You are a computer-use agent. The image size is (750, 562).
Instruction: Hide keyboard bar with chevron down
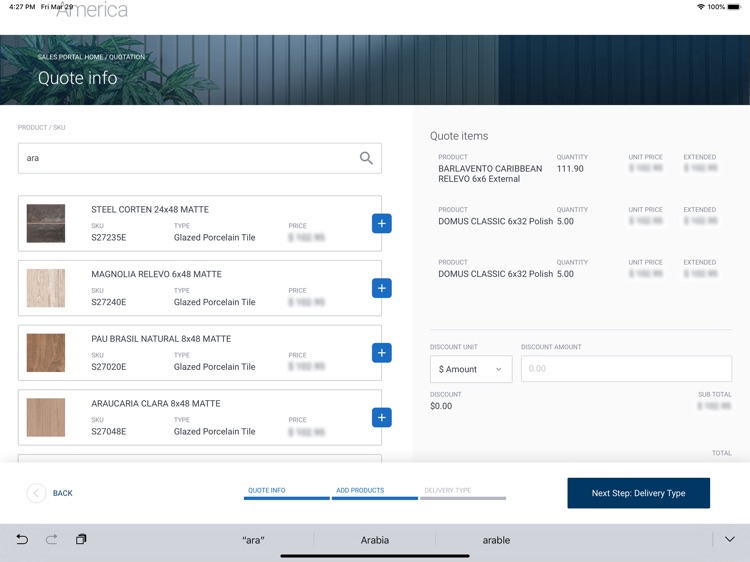(729, 540)
